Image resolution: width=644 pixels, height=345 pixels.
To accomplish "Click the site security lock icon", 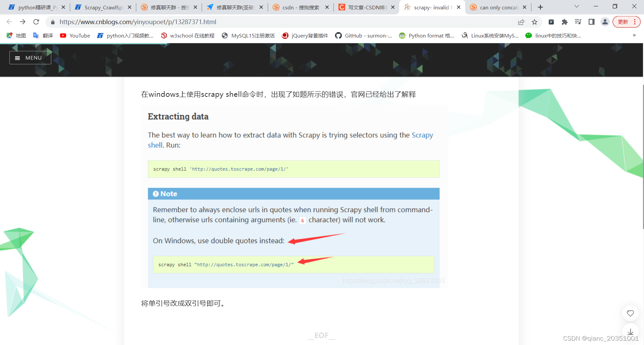I will tap(53, 22).
